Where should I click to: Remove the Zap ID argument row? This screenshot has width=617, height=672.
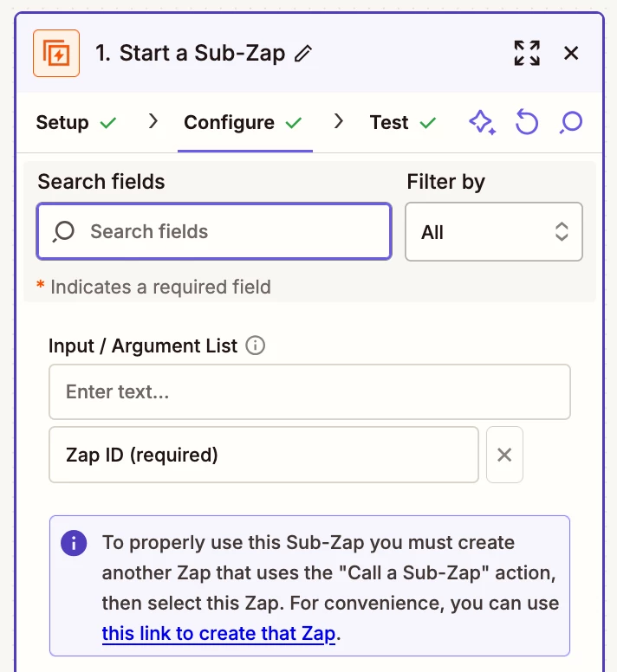(504, 455)
